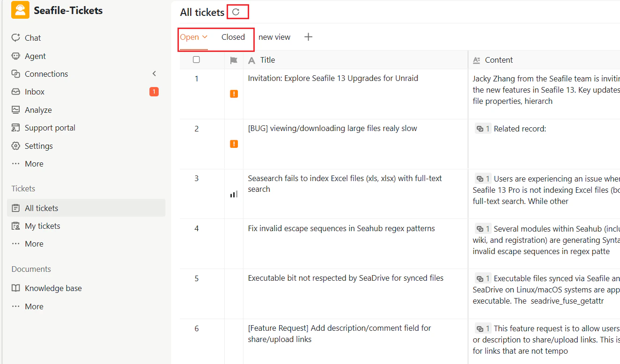Open ticket 'Fix invalid escape sequences in Seahub regex patterns'
Image resolution: width=620 pixels, height=364 pixels.
tap(341, 228)
